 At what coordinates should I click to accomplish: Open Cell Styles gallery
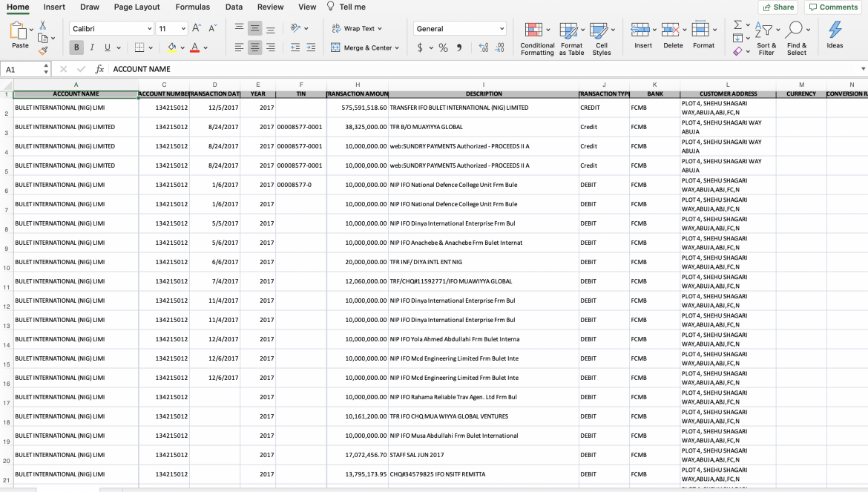click(x=601, y=39)
